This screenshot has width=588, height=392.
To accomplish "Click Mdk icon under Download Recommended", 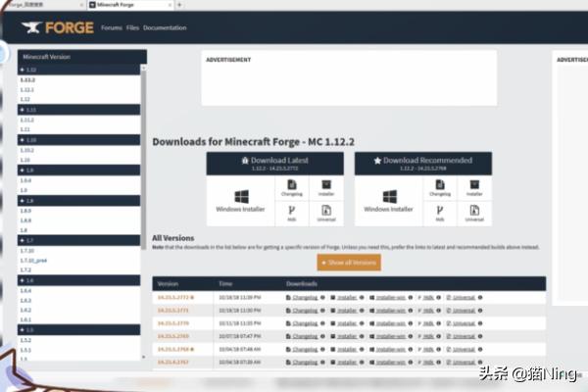I will point(440,214).
